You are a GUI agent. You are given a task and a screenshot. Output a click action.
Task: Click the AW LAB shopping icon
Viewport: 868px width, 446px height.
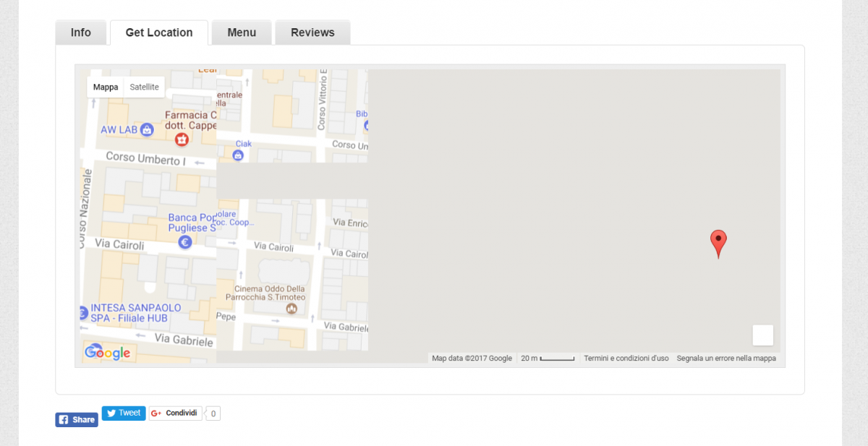147,129
